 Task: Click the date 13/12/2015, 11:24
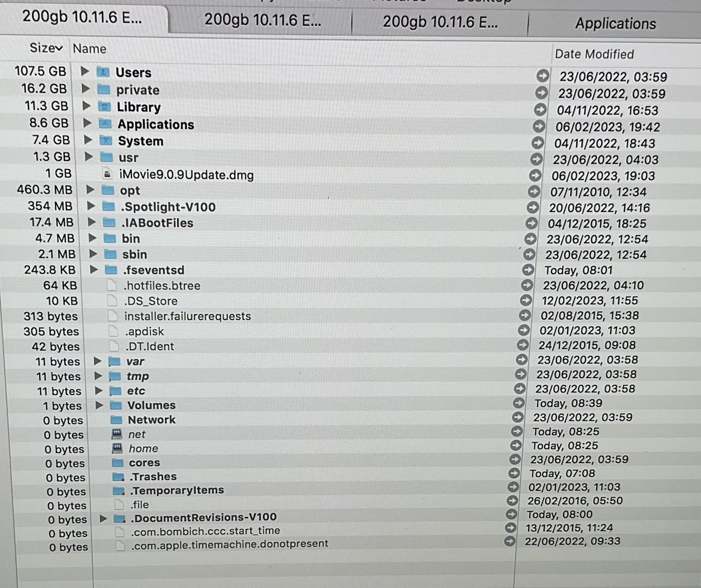coord(569,528)
